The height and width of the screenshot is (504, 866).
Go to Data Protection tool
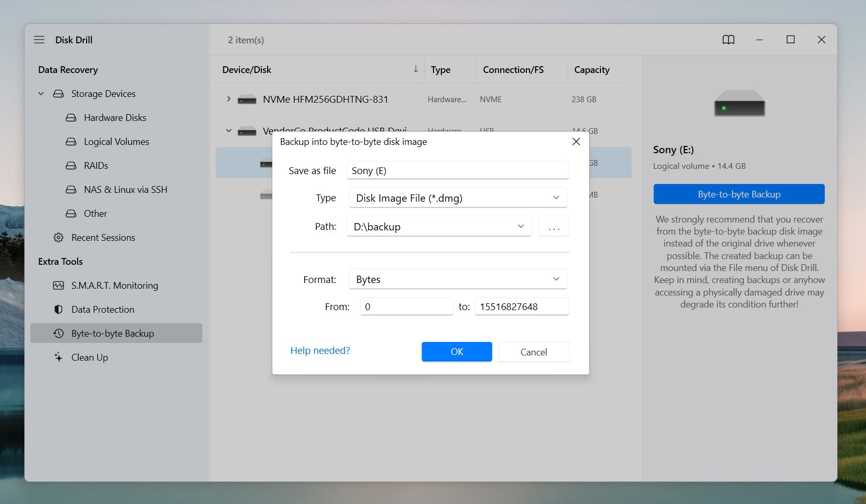(x=103, y=310)
